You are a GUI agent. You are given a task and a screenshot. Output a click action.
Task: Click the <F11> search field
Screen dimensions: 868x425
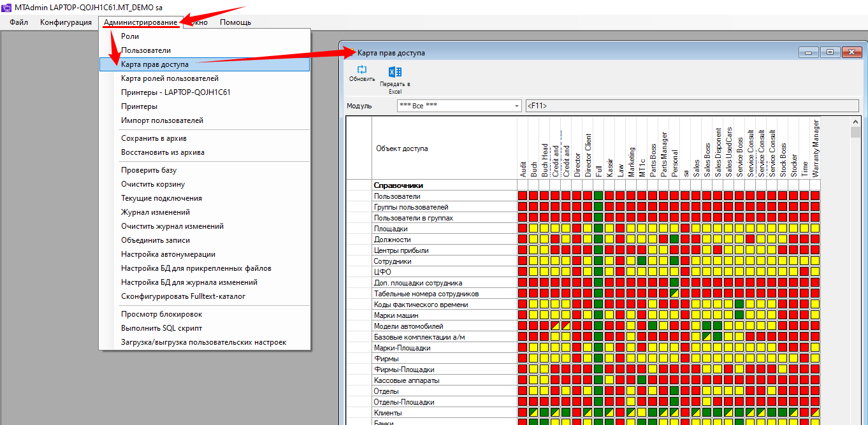(x=691, y=106)
